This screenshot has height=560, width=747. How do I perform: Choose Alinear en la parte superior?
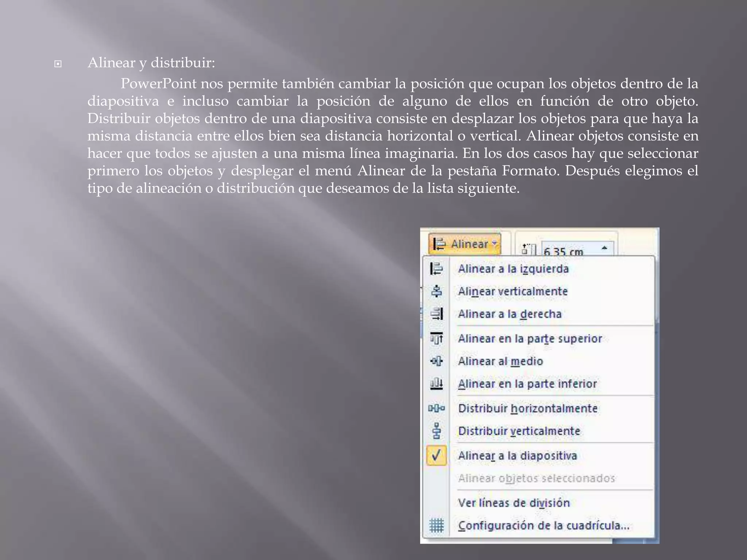530,339
